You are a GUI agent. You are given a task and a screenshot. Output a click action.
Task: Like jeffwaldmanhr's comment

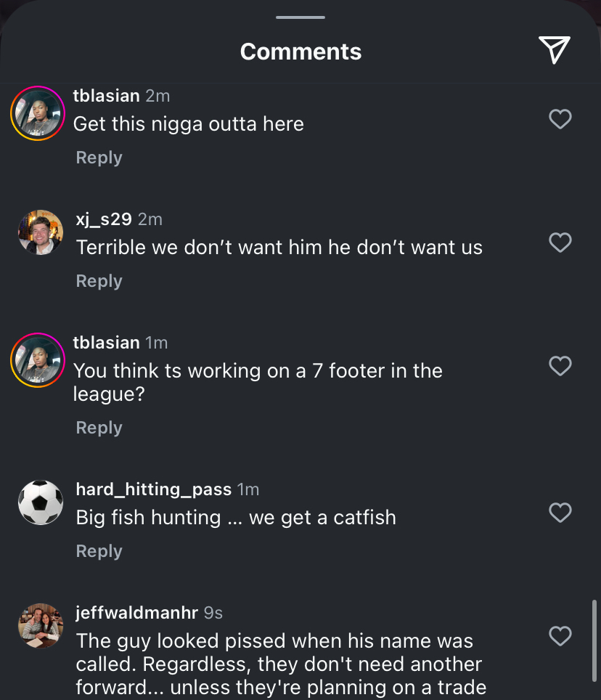tap(560, 636)
